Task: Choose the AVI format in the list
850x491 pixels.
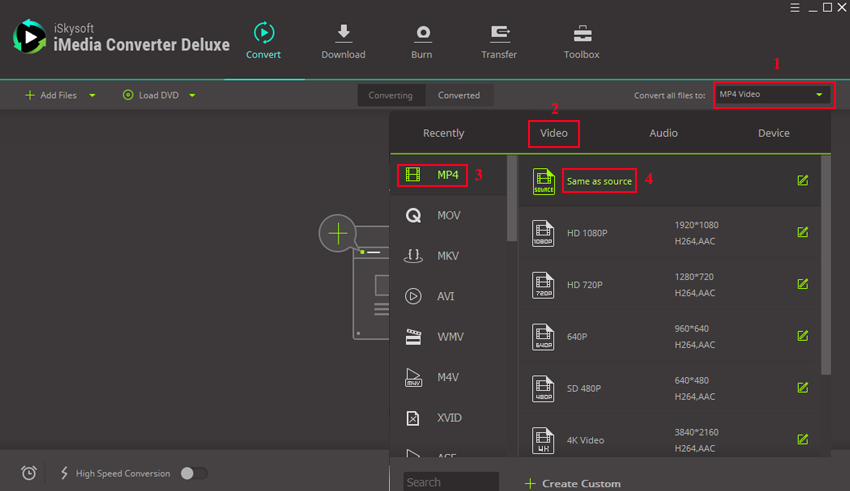Action: point(448,296)
